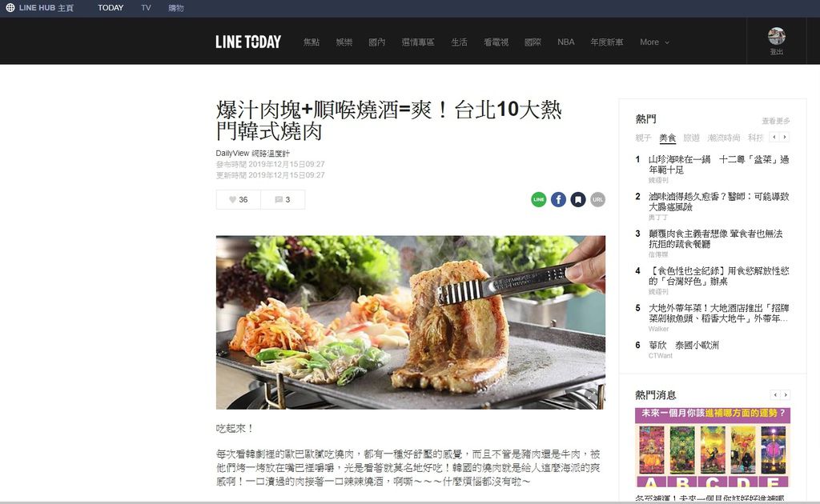Open the tarot card thumbnail under 熱門消息
820x504 pixels.
[x=712, y=447]
